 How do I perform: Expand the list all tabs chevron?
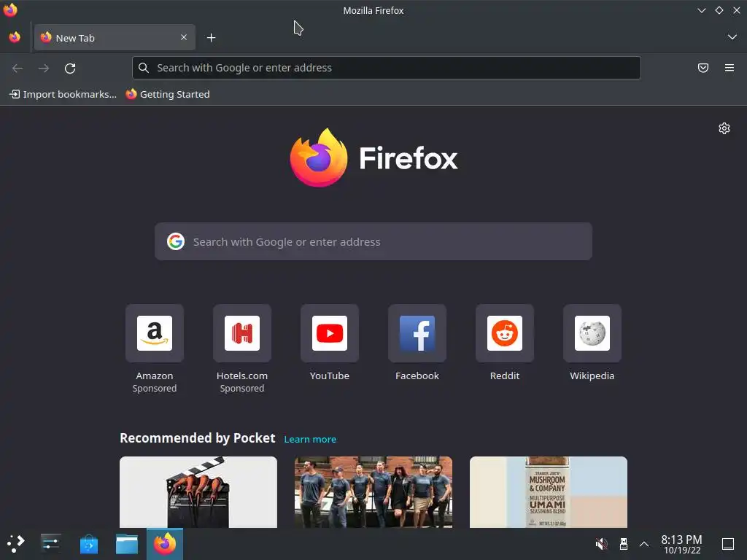732,37
